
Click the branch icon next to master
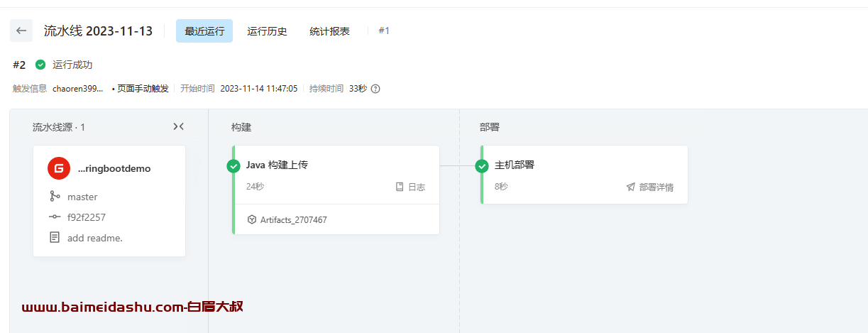pyautogui.click(x=55, y=197)
